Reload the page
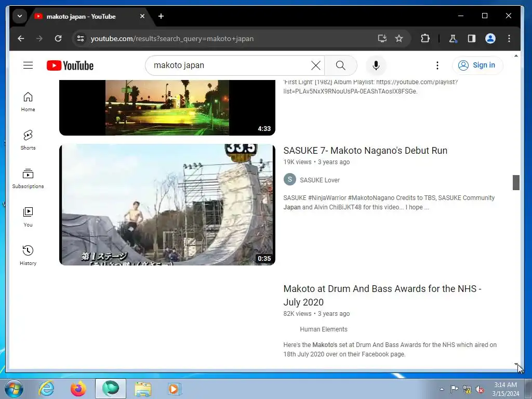The width and height of the screenshot is (532, 399). pos(58,38)
